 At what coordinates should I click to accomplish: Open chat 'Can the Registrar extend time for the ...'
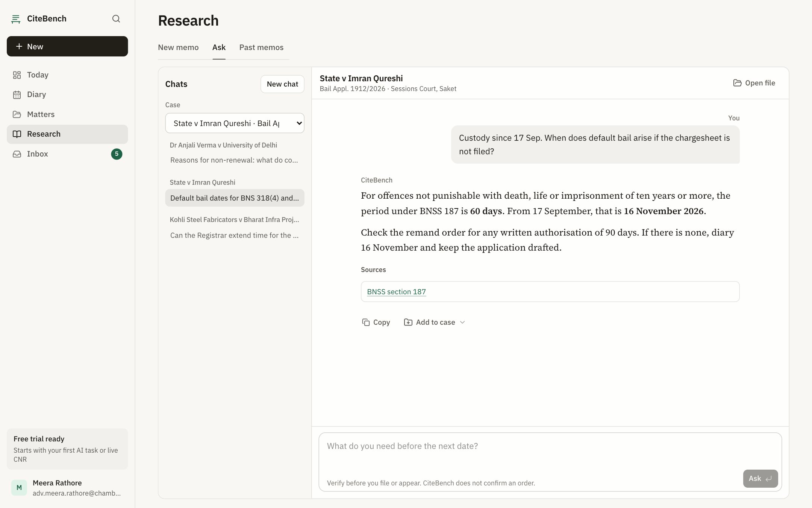tap(235, 236)
